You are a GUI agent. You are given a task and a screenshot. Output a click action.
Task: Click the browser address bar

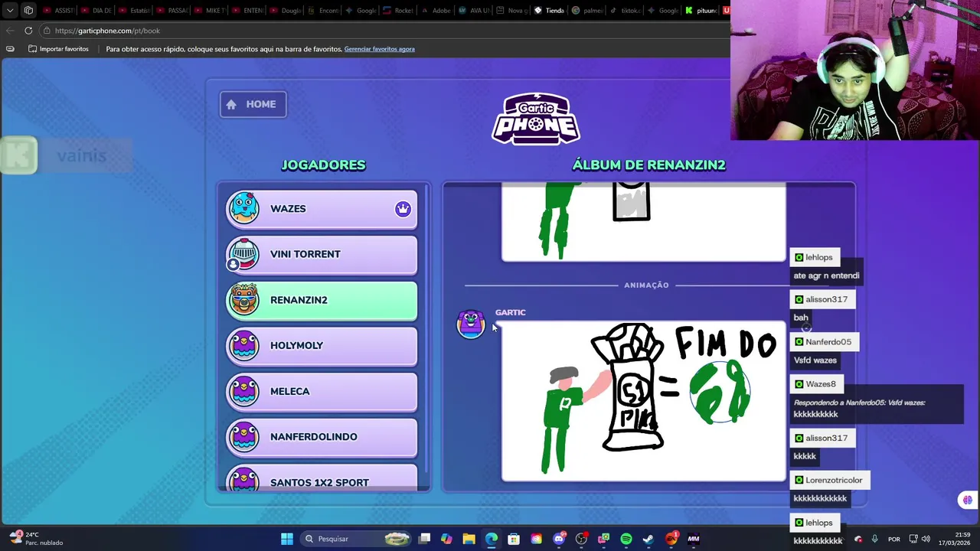click(383, 31)
